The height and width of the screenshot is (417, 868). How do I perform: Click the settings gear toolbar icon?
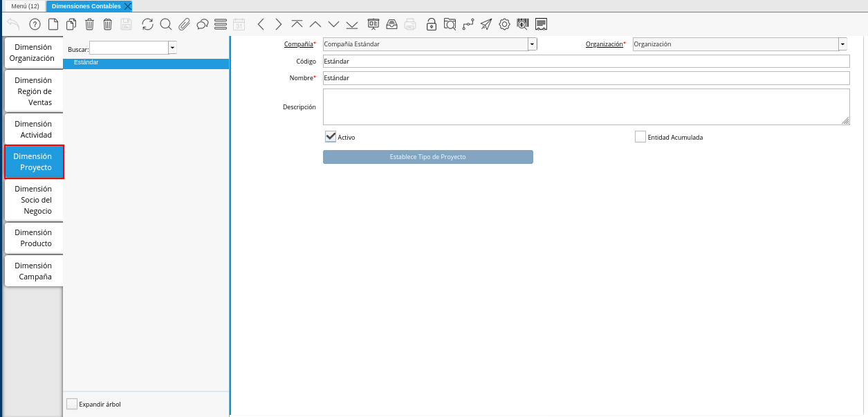tap(504, 24)
